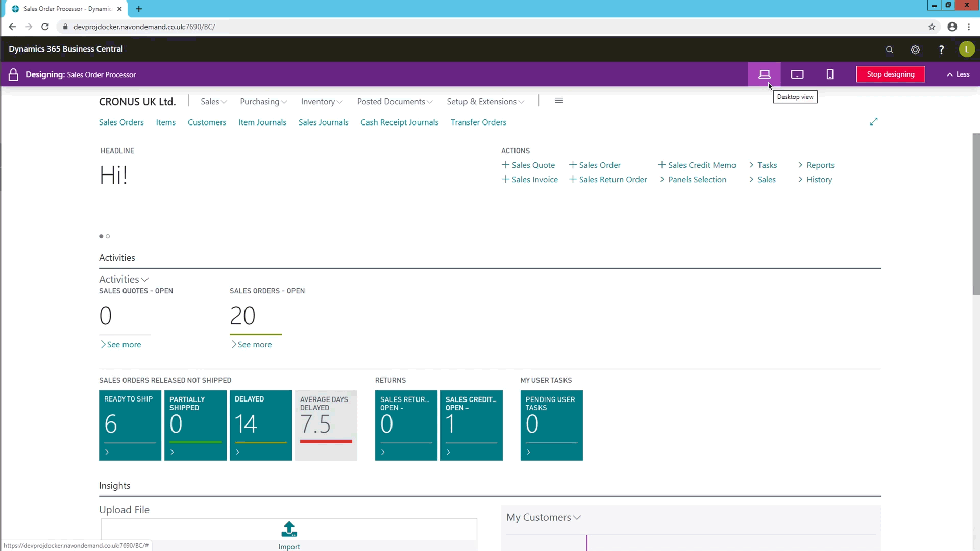Switch to Desktop view icon
Screen dimensions: 980x551
pos(765,74)
